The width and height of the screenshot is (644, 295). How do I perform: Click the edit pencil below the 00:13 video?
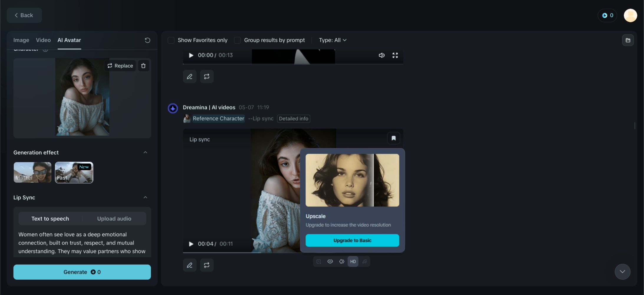pos(190,76)
